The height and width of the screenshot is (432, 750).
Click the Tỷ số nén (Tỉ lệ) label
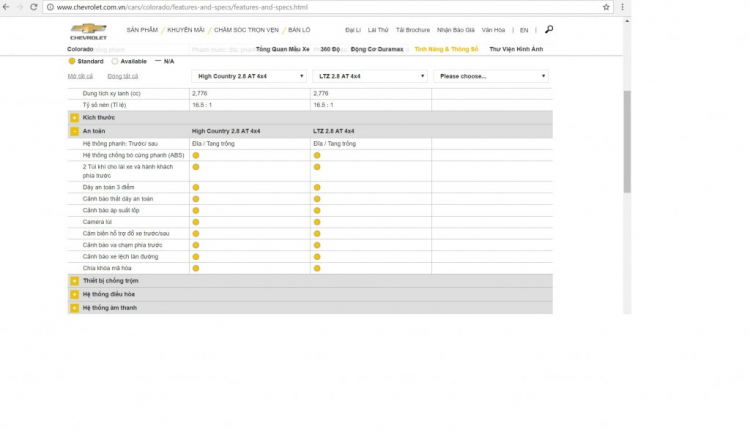tap(104, 105)
